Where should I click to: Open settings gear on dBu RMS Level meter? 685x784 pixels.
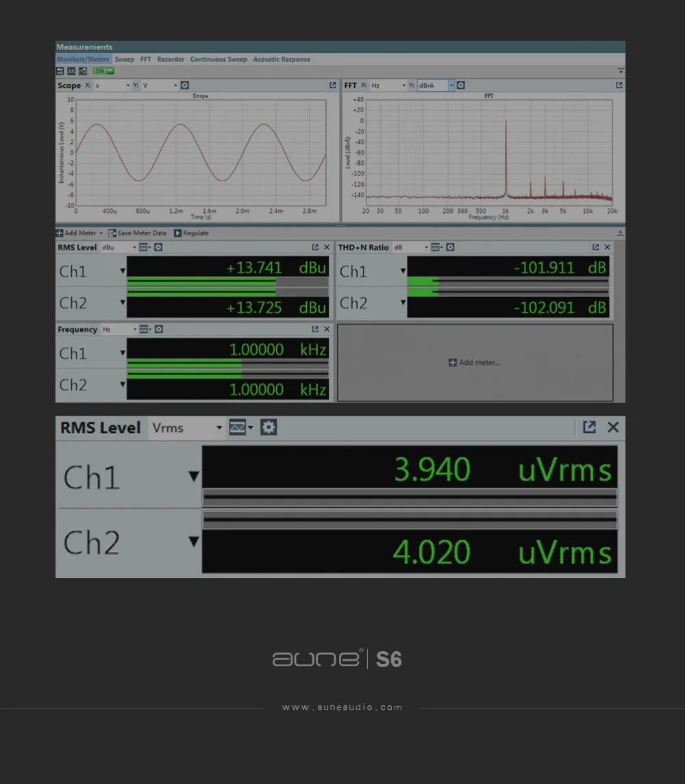pos(158,247)
